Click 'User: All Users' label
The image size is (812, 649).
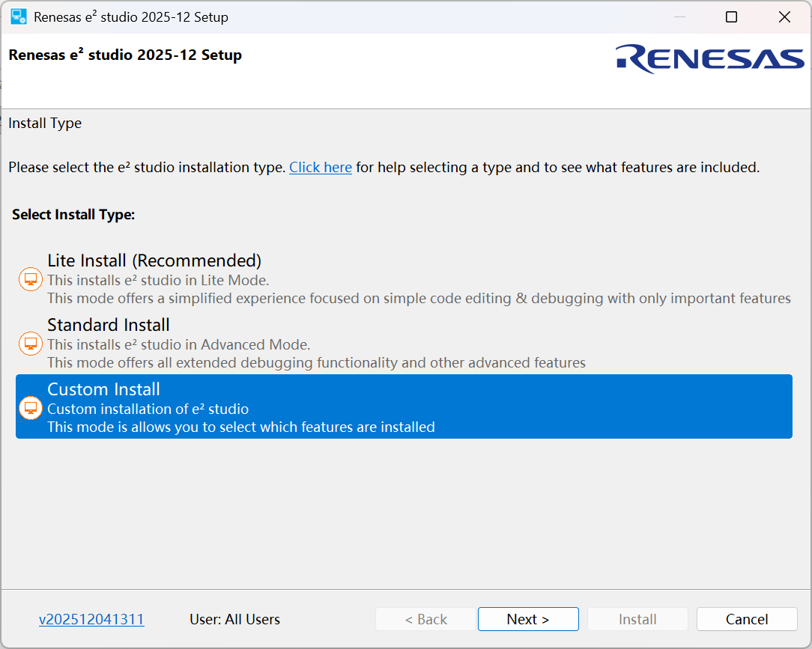[234, 619]
